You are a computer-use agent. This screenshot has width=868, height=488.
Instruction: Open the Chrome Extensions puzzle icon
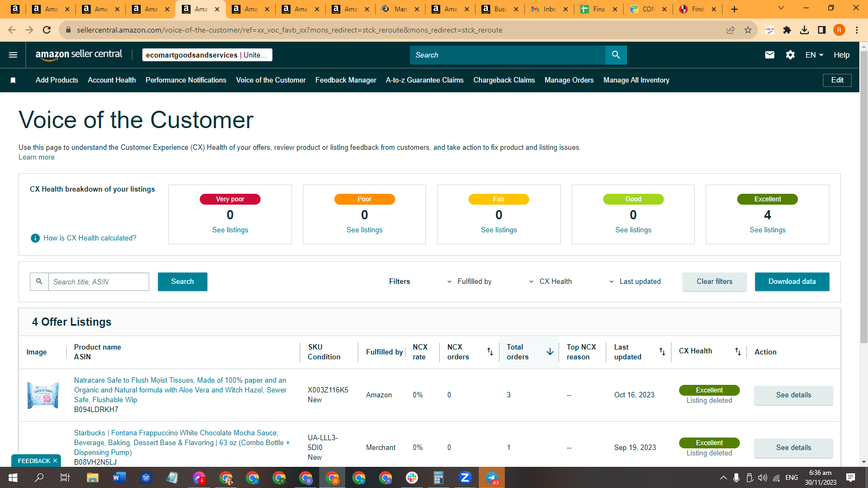[787, 30]
